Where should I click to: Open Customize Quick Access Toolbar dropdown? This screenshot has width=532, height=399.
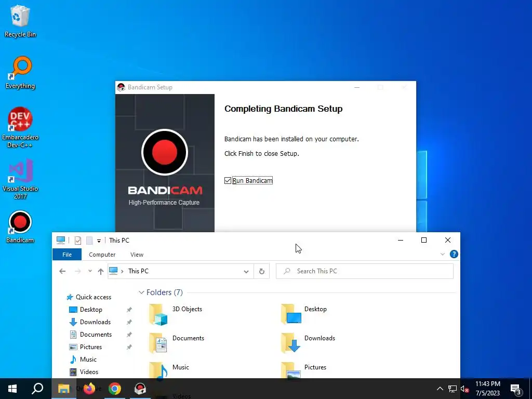point(99,241)
